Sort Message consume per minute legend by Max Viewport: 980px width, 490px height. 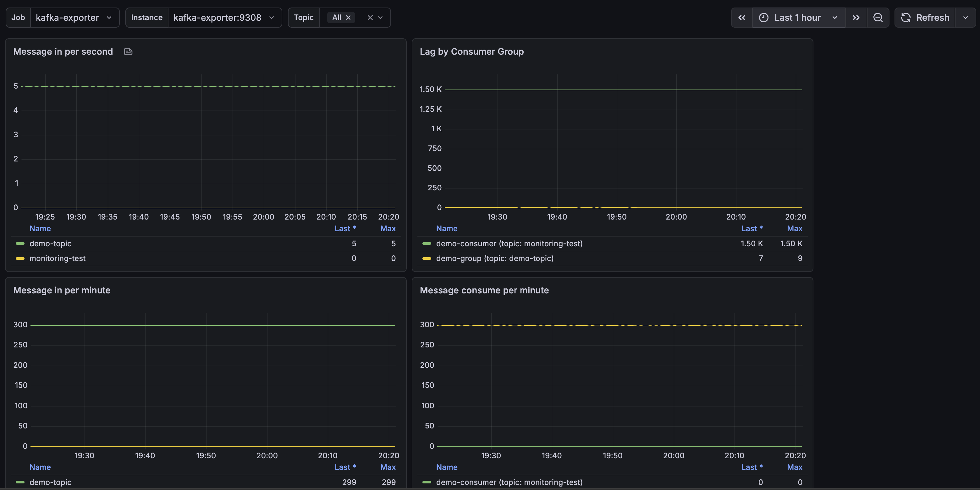(x=795, y=467)
